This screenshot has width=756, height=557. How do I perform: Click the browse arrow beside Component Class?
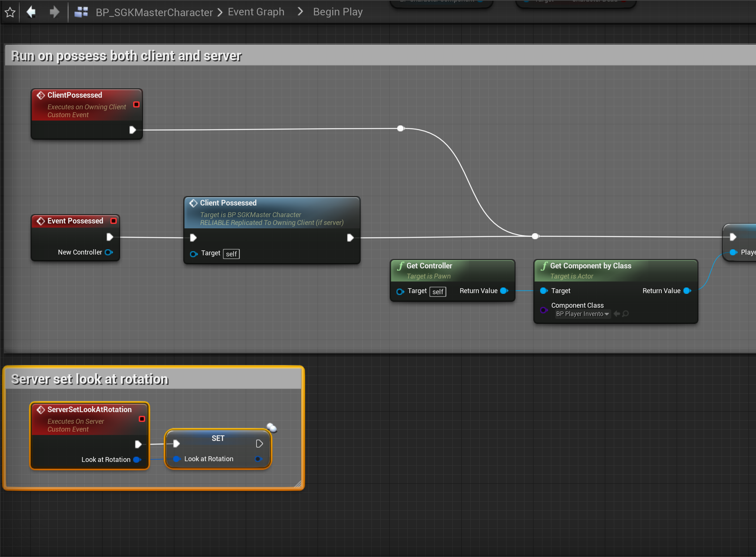617,314
